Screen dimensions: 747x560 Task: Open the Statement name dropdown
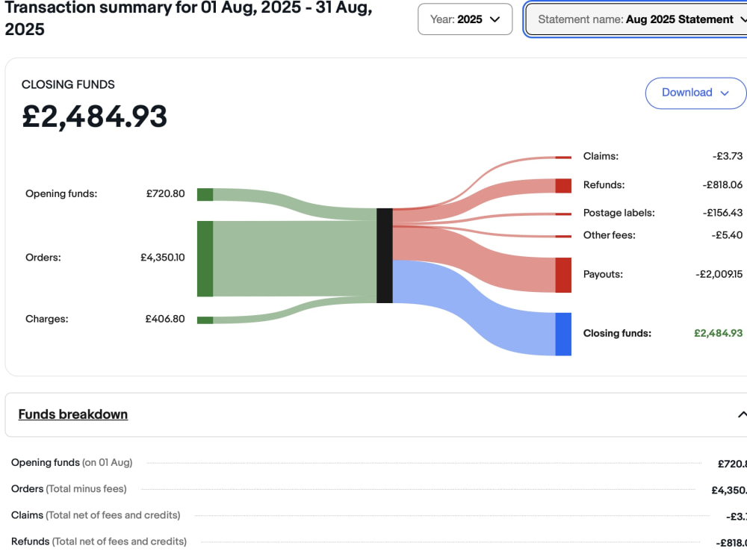pos(636,19)
